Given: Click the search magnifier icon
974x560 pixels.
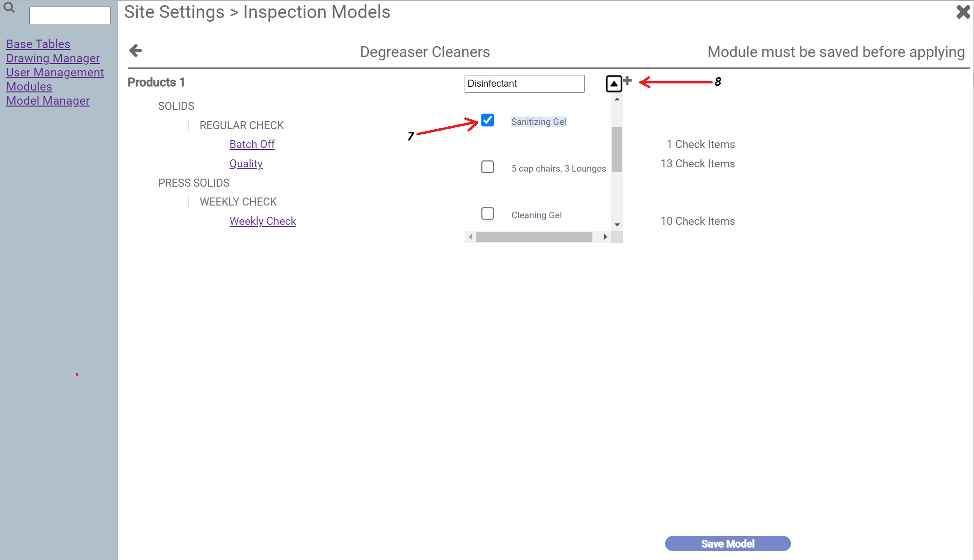Looking at the screenshot, I should (9, 8).
